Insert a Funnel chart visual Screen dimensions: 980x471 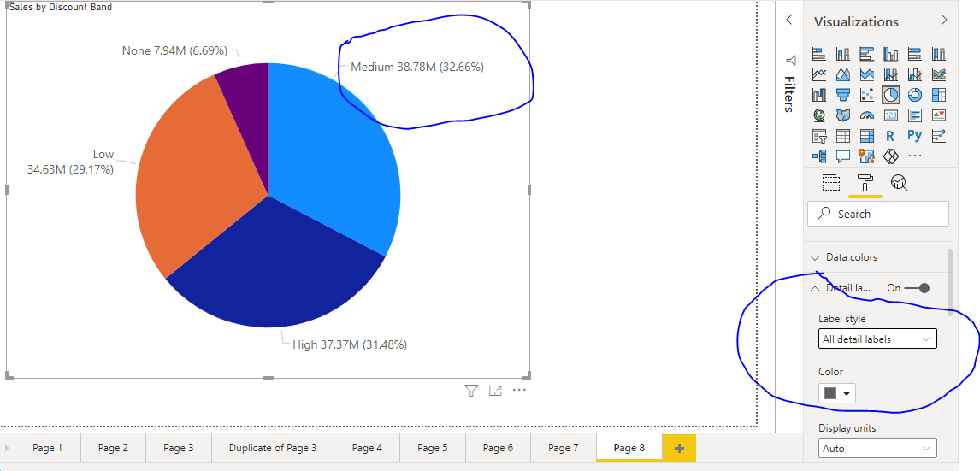(x=843, y=95)
